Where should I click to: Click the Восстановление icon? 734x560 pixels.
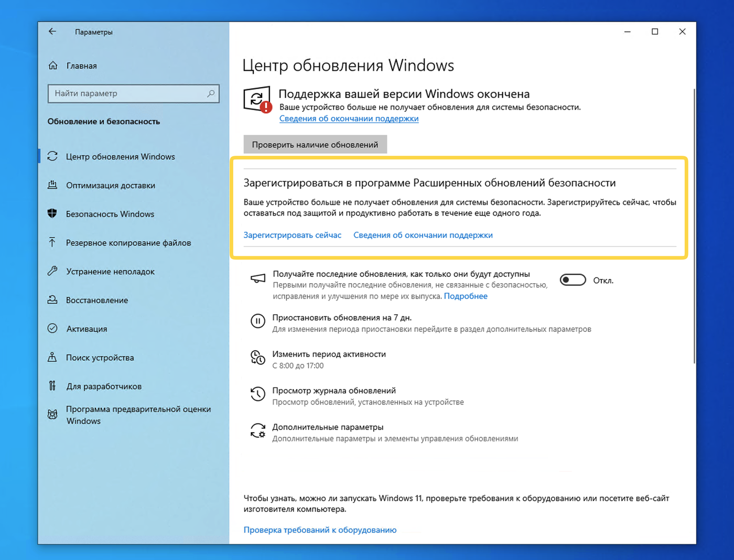coord(52,300)
